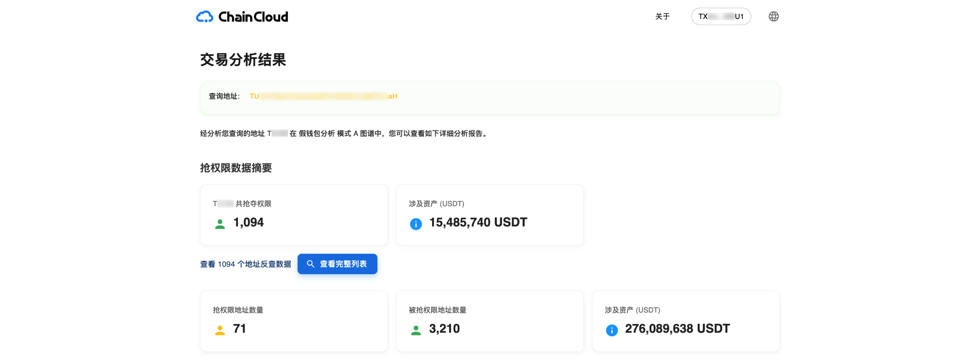Open the 查看 1094 个地址反查数据 link

245,264
